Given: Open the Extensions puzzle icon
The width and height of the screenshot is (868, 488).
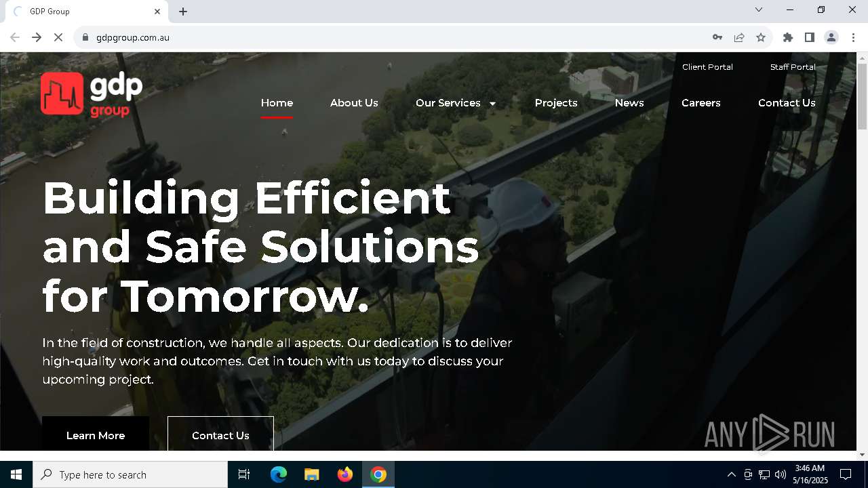Looking at the screenshot, I should (788, 37).
